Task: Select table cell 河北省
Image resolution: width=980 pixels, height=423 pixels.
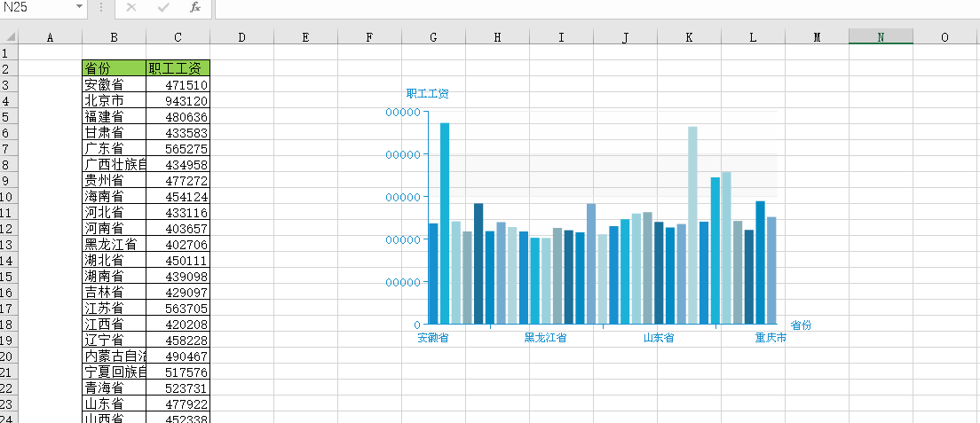Action: [x=114, y=213]
